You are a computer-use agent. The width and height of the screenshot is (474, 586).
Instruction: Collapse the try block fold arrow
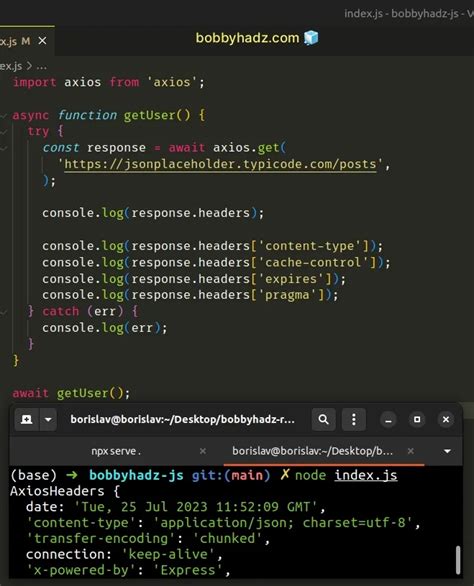pos(4,132)
